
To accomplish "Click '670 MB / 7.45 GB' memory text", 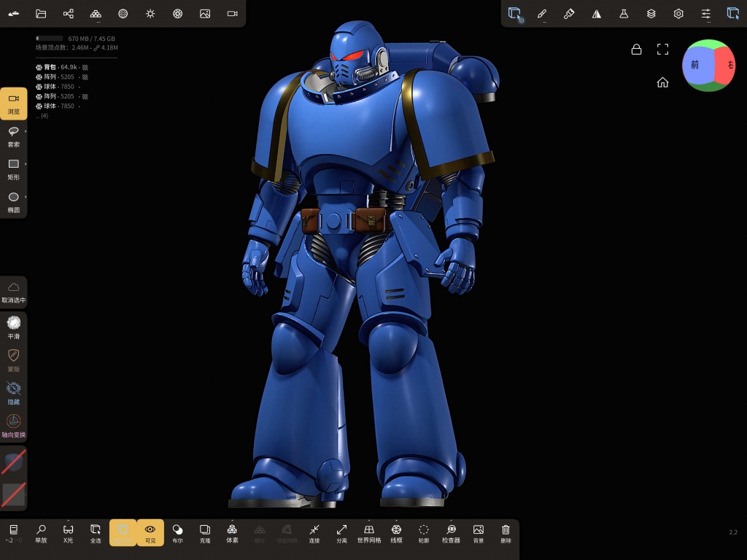I will tap(91, 39).
